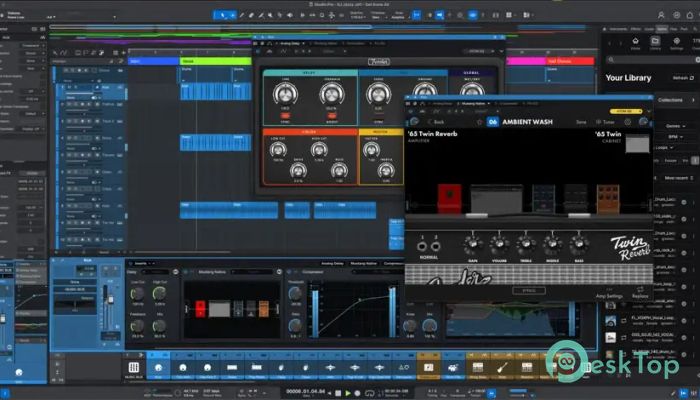Open the Library folder icon in browser
This screenshot has height=400, width=700.
(655, 43)
